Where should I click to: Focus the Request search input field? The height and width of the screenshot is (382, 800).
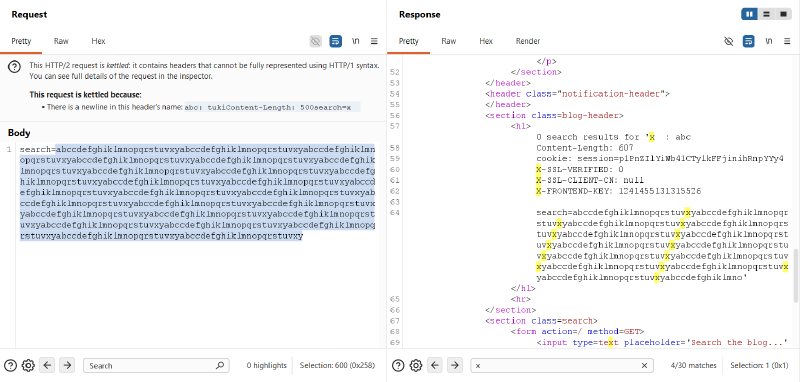pyautogui.click(x=156, y=365)
